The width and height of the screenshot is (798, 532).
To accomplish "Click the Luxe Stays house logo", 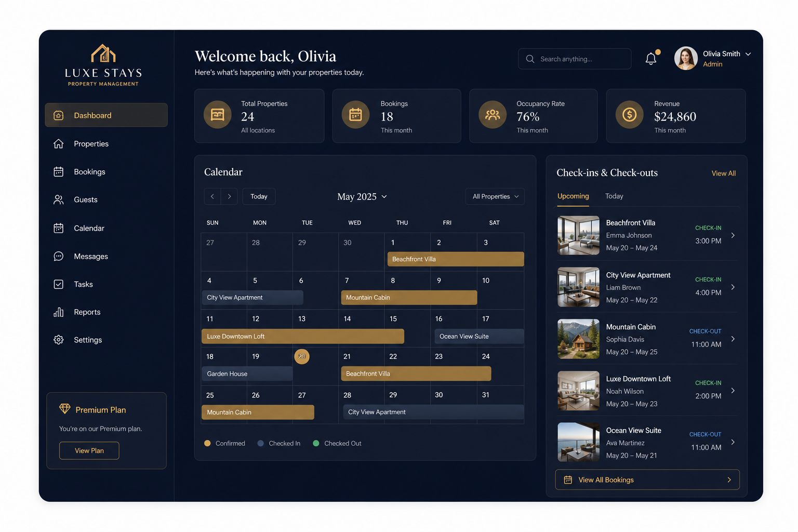I will click(103, 54).
